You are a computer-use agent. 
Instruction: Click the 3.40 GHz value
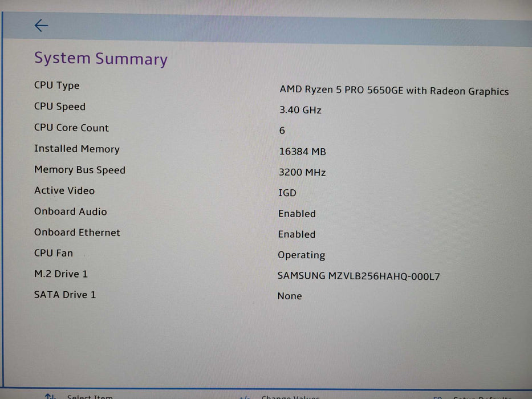pos(300,110)
